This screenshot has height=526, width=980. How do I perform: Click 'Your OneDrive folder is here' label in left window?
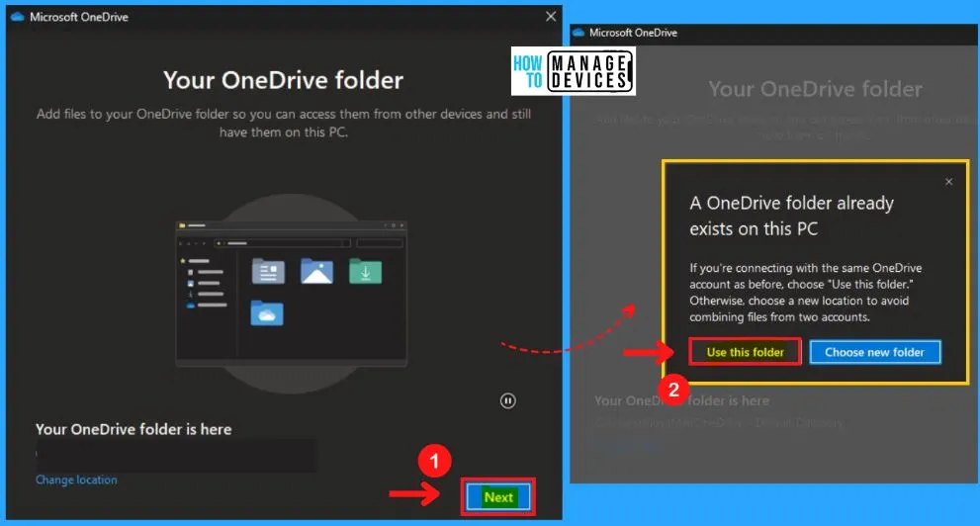click(134, 429)
